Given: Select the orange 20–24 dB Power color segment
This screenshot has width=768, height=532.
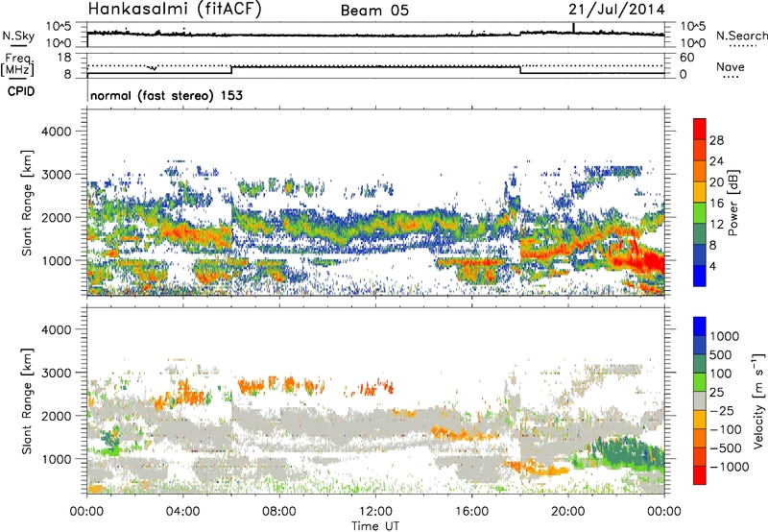Looking at the screenshot, I should (700, 171).
